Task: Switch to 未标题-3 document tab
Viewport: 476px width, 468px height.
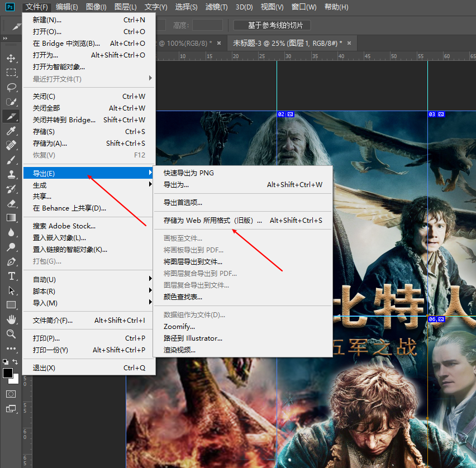Action: coord(287,44)
